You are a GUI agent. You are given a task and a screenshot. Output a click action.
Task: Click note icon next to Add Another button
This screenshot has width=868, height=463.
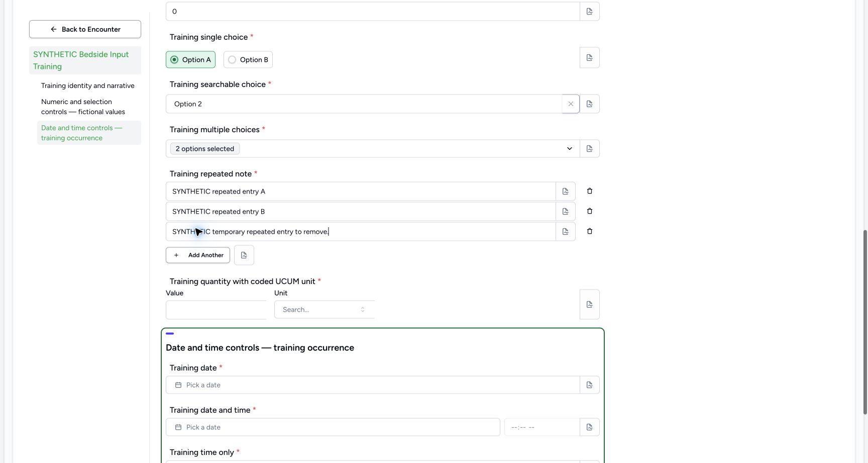(x=244, y=255)
